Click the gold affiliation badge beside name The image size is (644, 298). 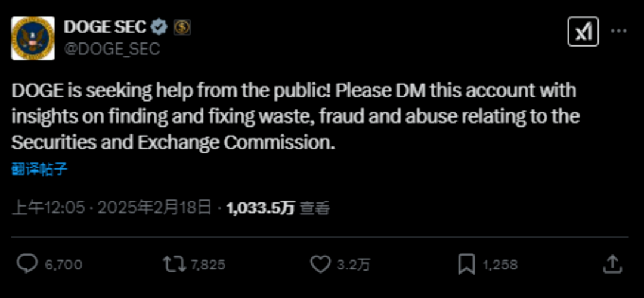pos(181,27)
